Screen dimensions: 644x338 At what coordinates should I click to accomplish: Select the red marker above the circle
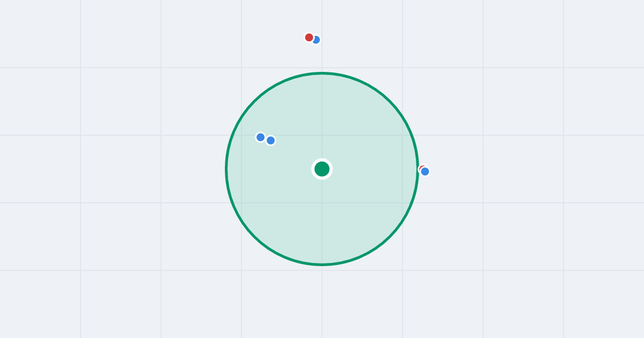click(309, 38)
